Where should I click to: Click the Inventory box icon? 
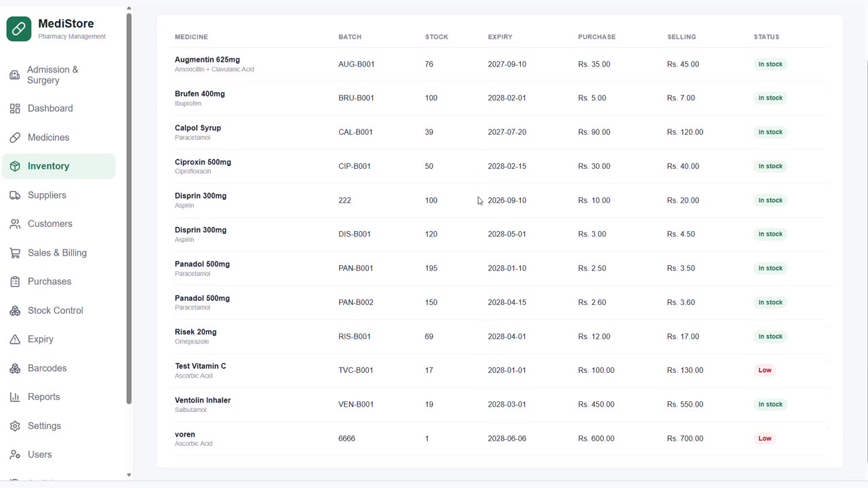tap(15, 166)
